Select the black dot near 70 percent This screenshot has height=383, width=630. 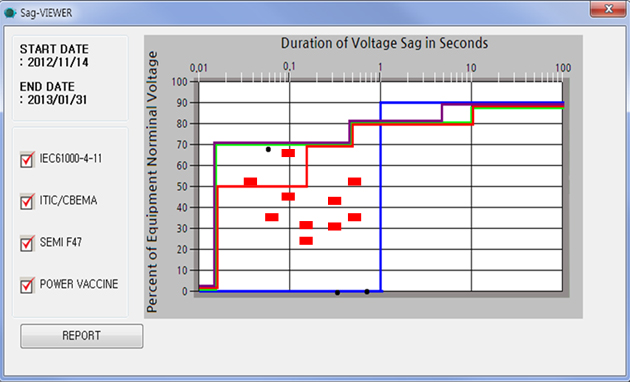(x=268, y=150)
